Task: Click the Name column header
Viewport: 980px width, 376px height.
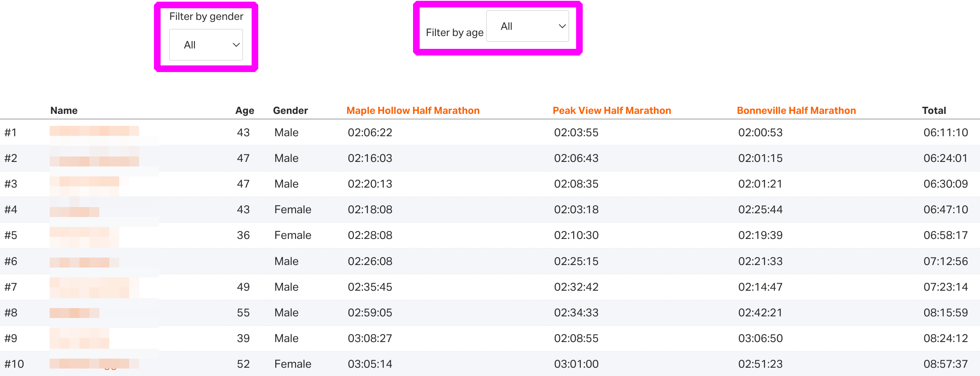Action: point(64,111)
